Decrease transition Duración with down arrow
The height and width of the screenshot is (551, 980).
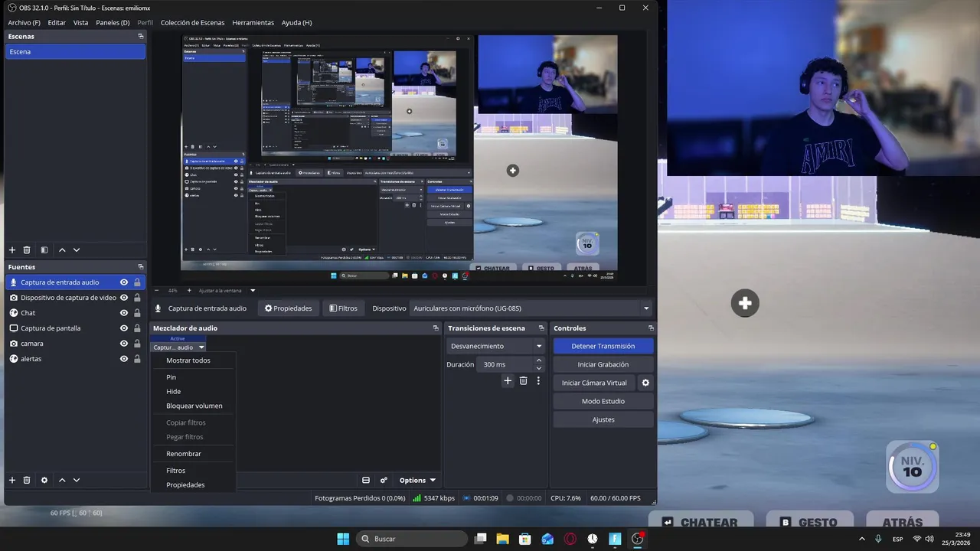click(x=539, y=368)
